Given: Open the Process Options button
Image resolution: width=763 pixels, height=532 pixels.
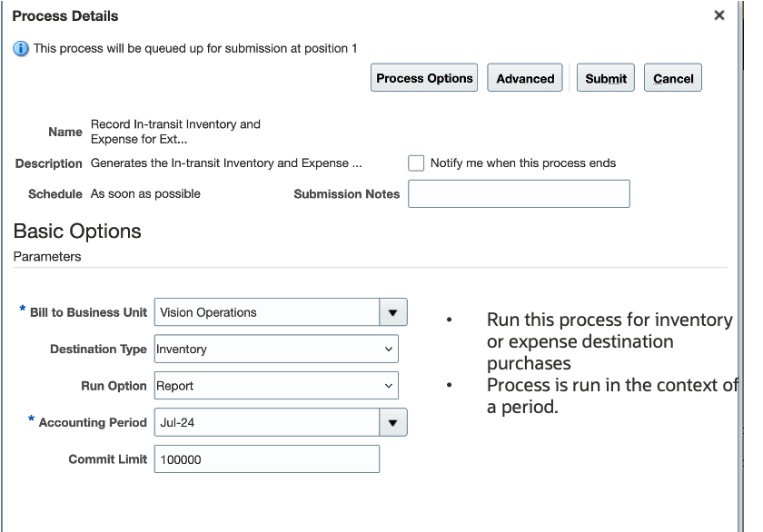Looking at the screenshot, I should click(424, 78).
